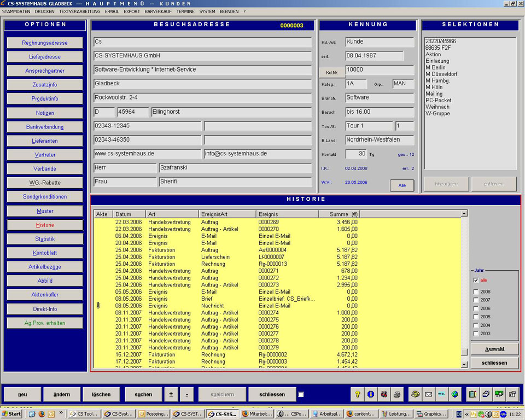This screenshot has width=525, height=420.
Task: Open the blue info icon
Action: [371, 394]
